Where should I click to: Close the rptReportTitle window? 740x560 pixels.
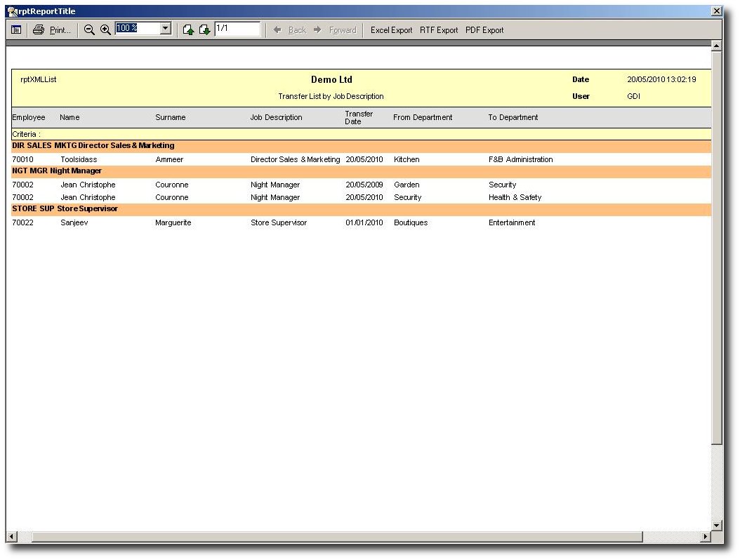pyautogui.click(x=716, y=11)
